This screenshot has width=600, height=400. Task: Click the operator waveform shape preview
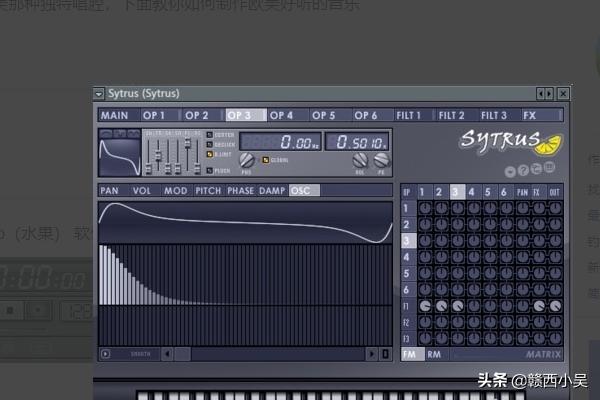(120, 154)
